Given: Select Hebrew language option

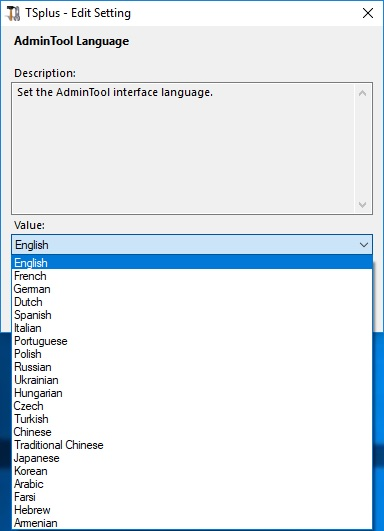Looking at the screenshot, I should tap(192, 510).
